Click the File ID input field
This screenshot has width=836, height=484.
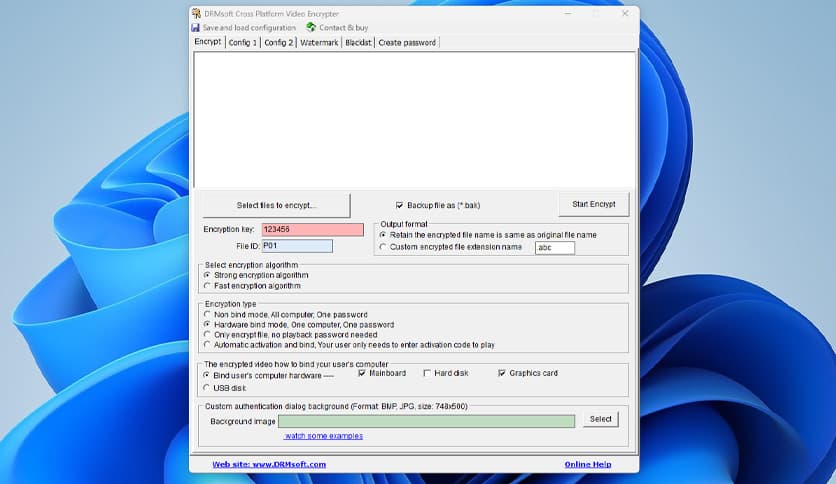tap(297, 246)
